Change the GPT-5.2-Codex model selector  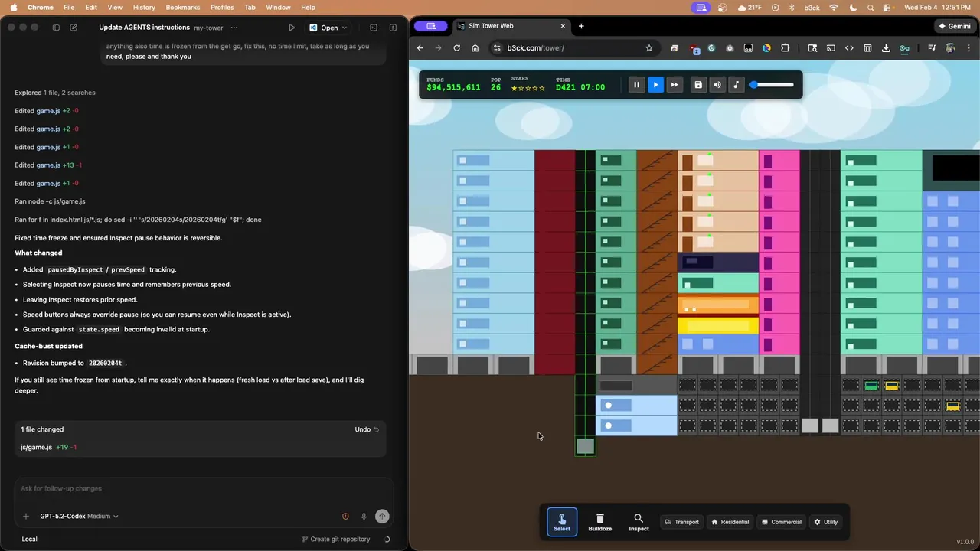[79, 517]
